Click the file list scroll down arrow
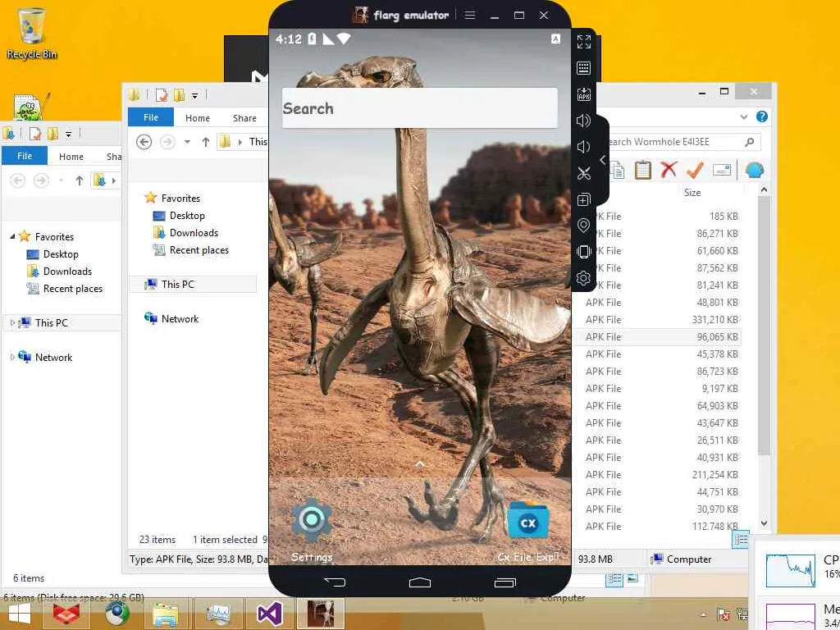The height and width of the screenshot is (630, 840). [x=764, y=523]
